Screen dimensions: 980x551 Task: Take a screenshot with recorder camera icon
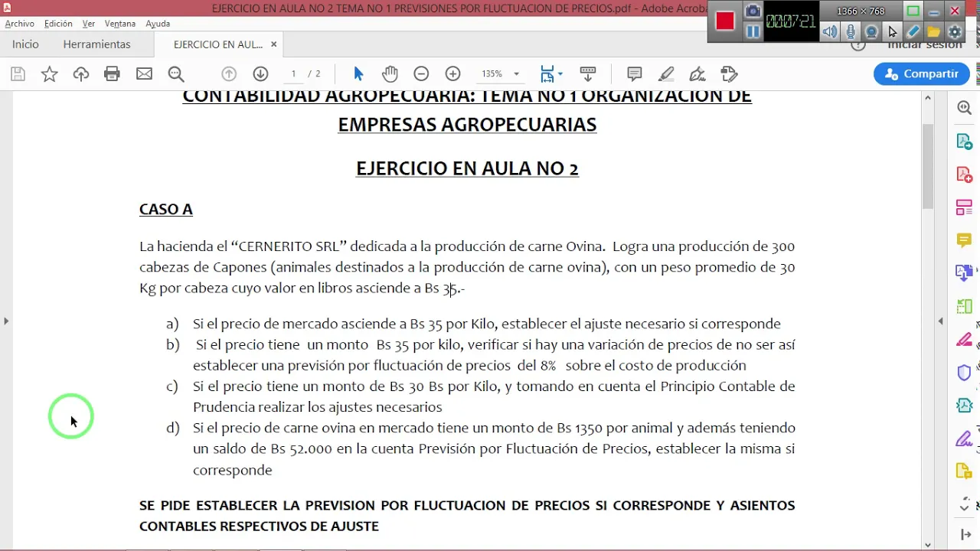[x=753, y=11]
